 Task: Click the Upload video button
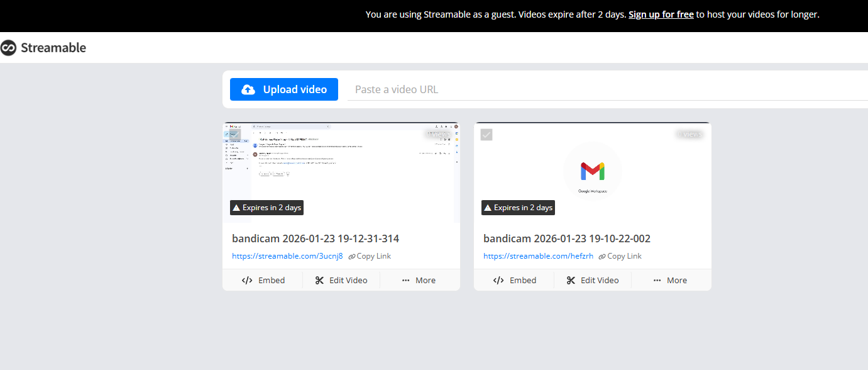pos(284,89)
